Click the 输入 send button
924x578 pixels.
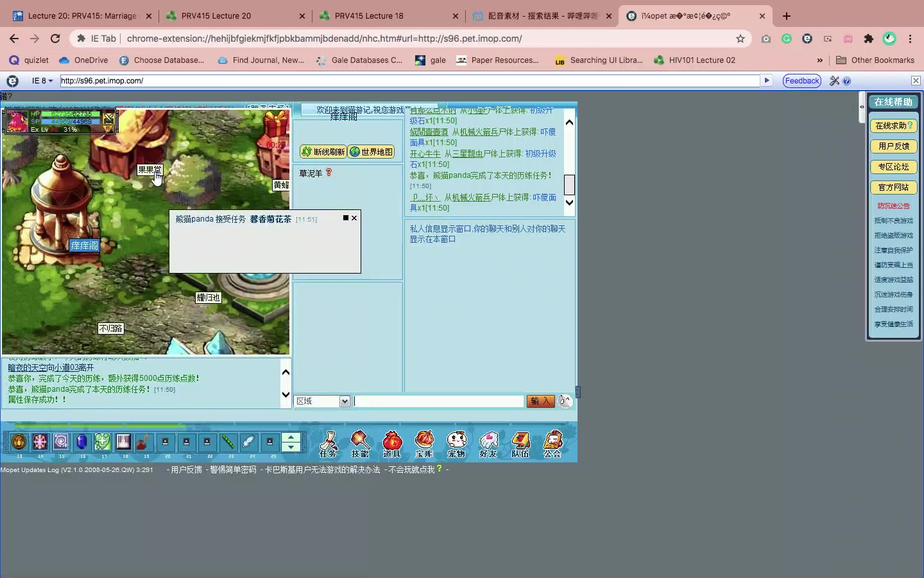tap(540, 401)
